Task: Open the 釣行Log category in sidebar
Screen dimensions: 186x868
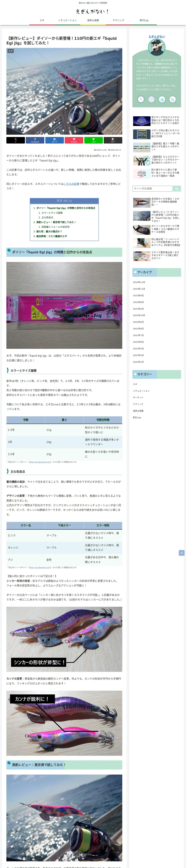Action: 137,418
